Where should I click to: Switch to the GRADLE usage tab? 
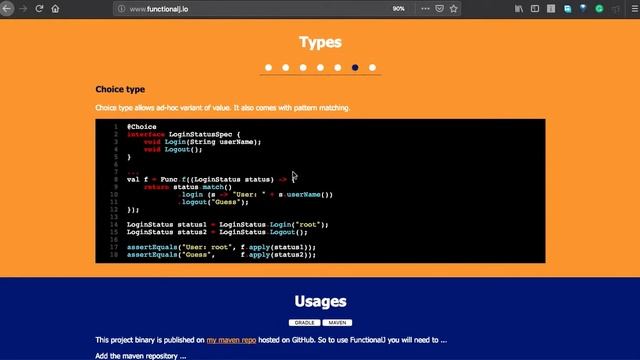click(304, 322)
